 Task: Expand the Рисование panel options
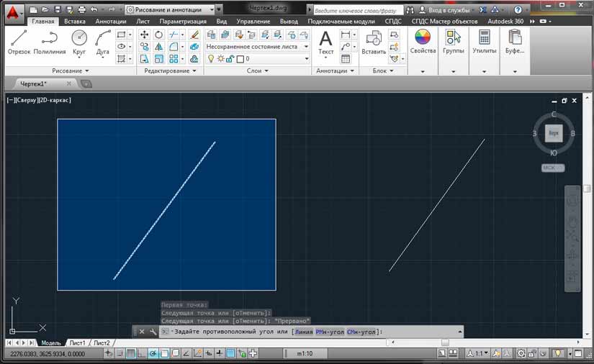pyautogui.click(x=71, y=71)
